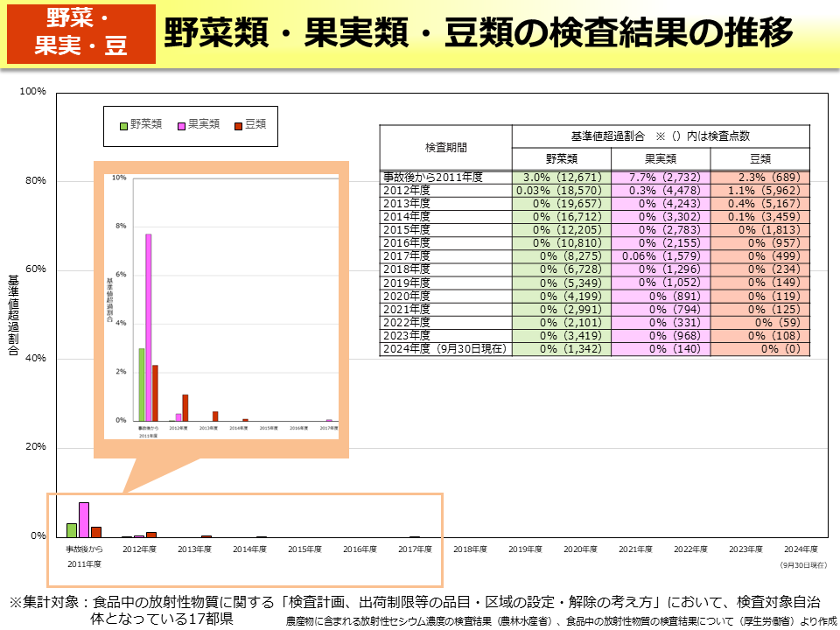Select the green 野菜類 legend marker
Screen dimensions: 840x630
click(122, 124)
